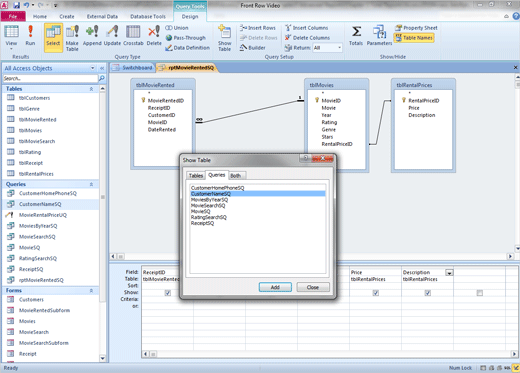The image size is (520, 373).
Task: Close the query design document
Action: [515, 67]
